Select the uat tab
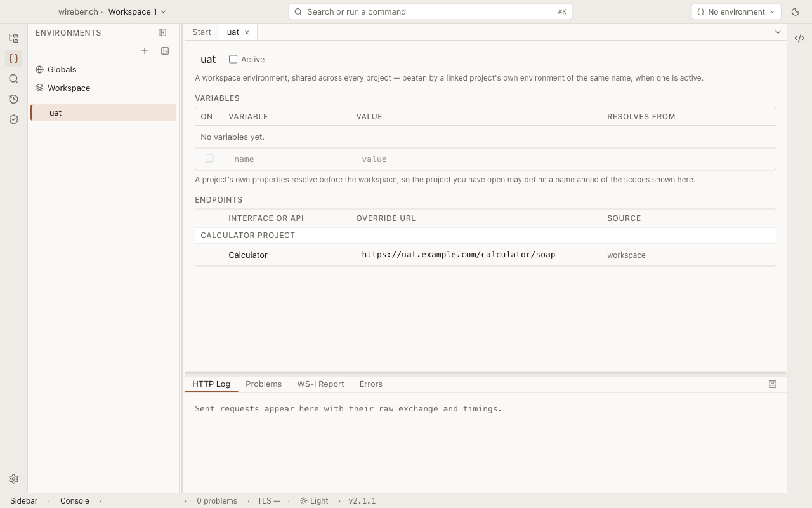 pyautogui.click(x=233, y=32)
